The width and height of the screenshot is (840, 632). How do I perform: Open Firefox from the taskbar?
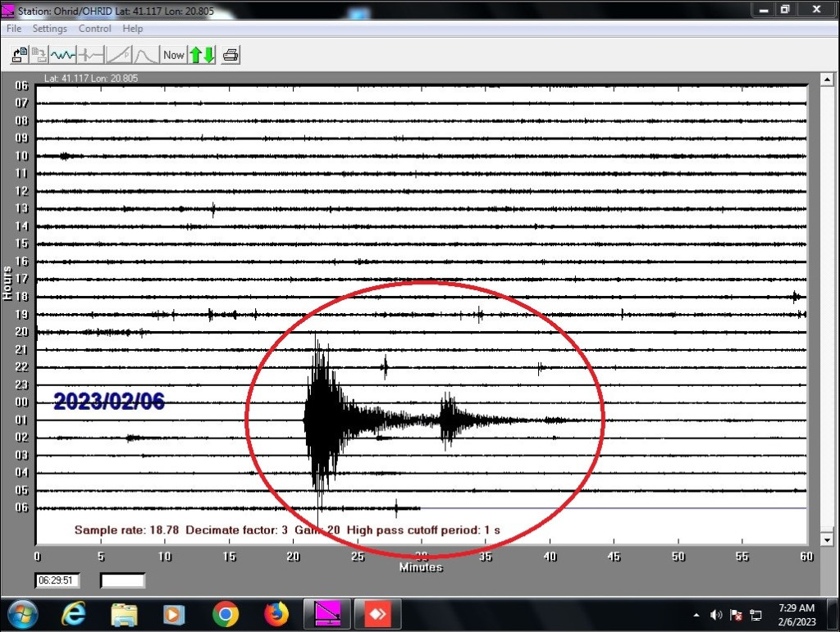coord(276,614)
